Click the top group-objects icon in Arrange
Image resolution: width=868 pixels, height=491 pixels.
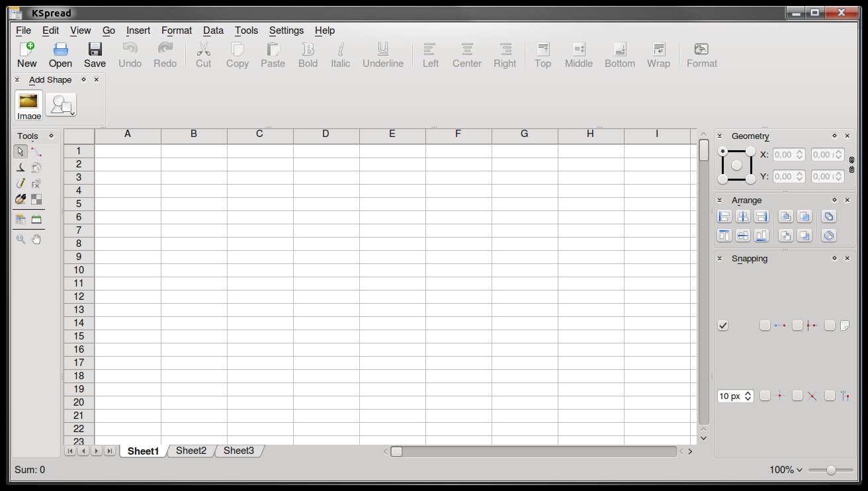coord(829,216)
